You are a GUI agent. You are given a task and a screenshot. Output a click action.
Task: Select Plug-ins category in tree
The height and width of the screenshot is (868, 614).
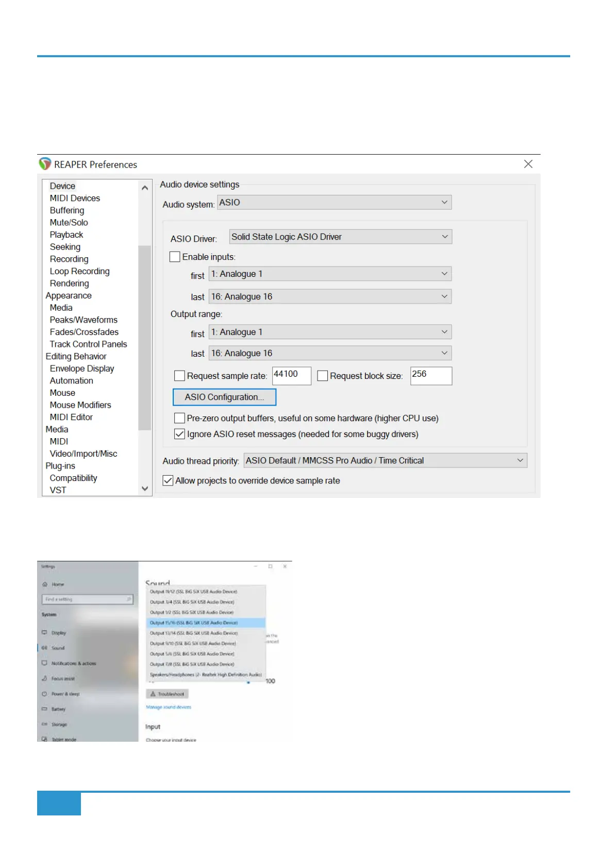point(60,466)
